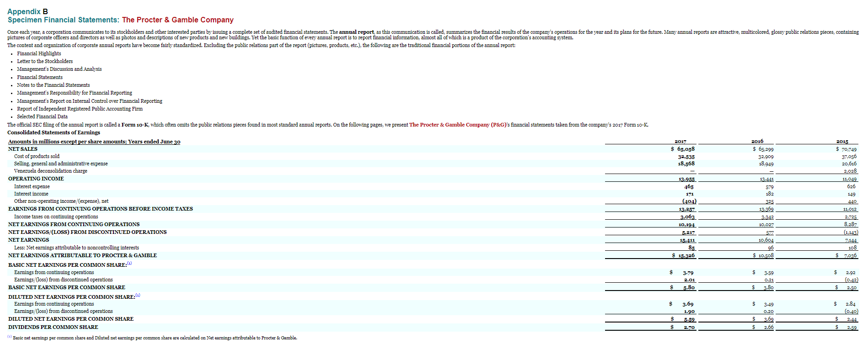868x349 pixels.
Task: Click the 2017 diluted EPS total 5.59
Action: (x=689, y=319)
